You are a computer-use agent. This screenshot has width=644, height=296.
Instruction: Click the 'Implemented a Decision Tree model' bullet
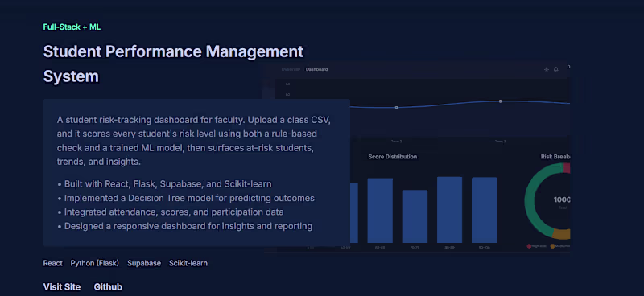tap(186, 199)
